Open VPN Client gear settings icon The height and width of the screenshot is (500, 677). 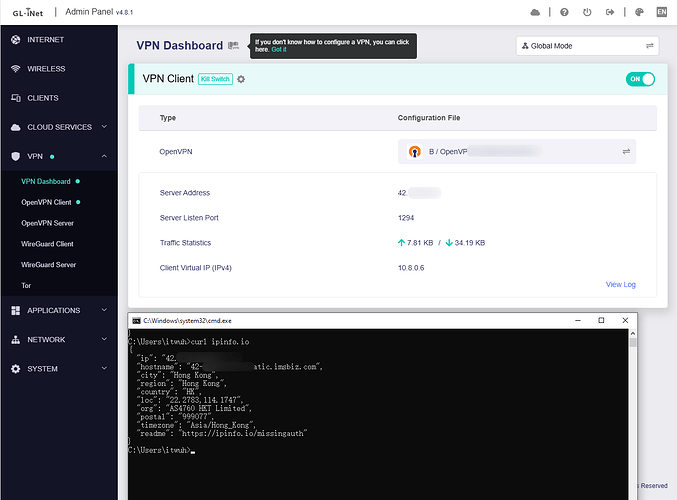(241, 79)
